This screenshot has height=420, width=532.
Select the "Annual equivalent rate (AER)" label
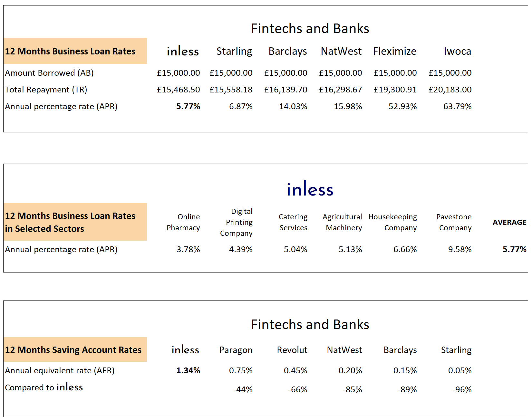pos(60,370)
